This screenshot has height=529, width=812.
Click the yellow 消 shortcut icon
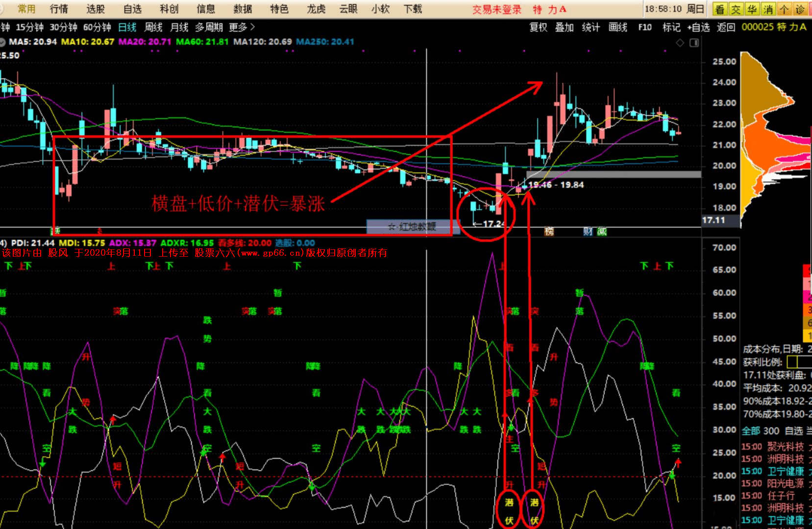click(768, 9)
